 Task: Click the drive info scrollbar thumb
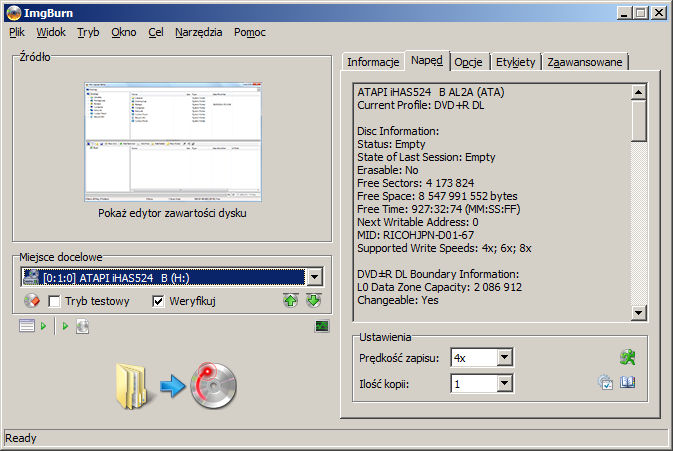(x=639, y=121)
